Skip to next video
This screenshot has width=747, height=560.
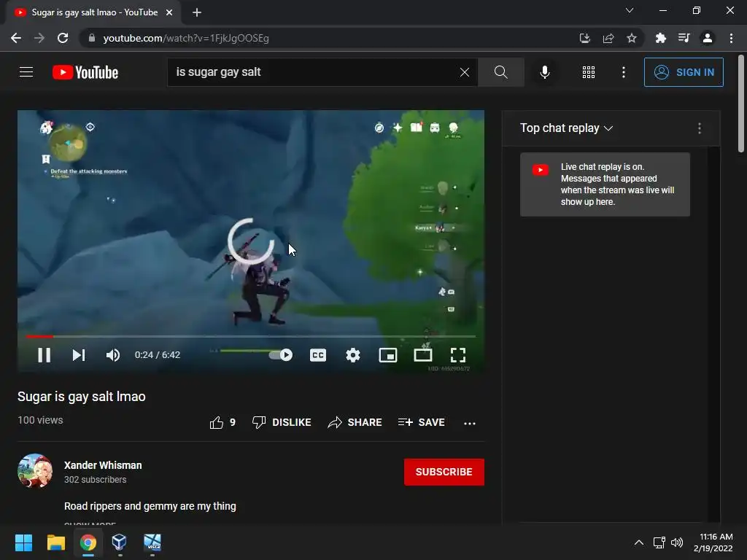pyautogui.click(x=79, y=355)
